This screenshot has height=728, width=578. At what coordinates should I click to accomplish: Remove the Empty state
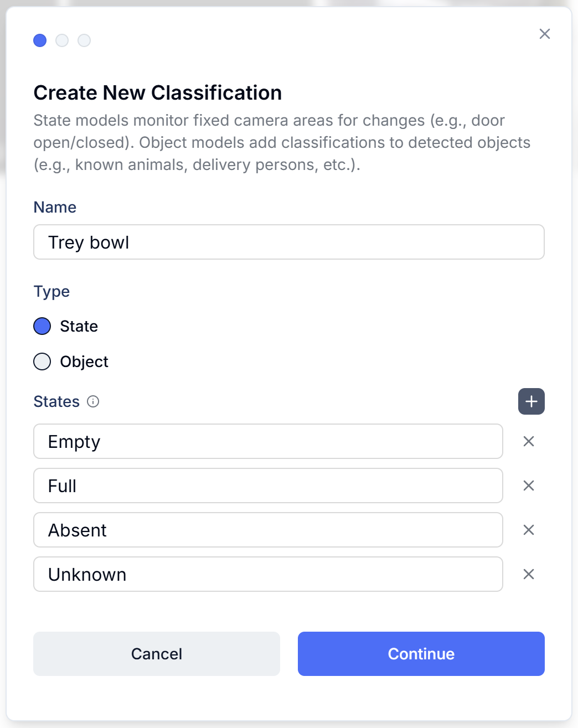(x=528, y=441)
